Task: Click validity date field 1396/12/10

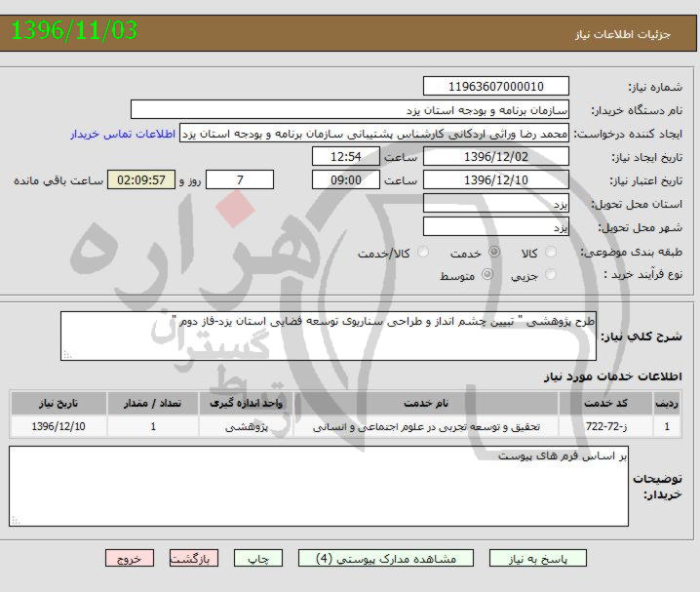Action: [496, 179]
